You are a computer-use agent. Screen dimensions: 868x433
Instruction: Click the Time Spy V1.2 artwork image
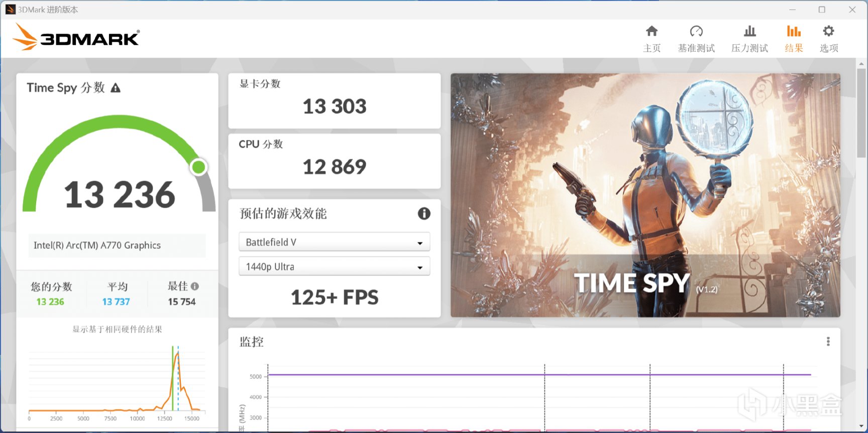pos(645,195)
